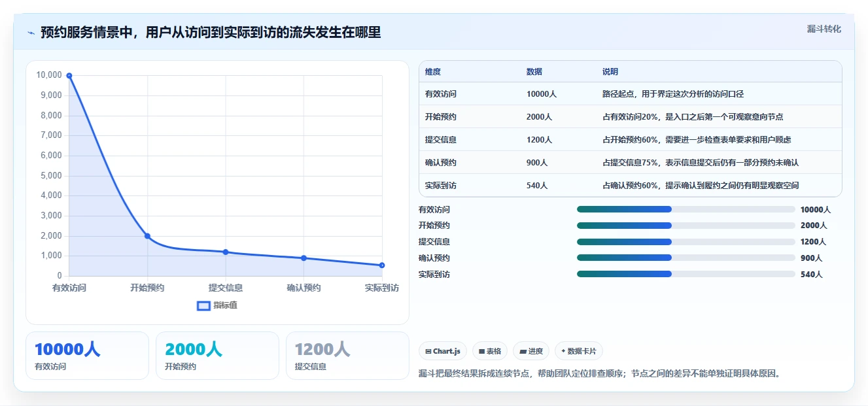The image size is (868, 406).
Task: Click the icon inside the 进度 tag
Action: click(523, 352)
